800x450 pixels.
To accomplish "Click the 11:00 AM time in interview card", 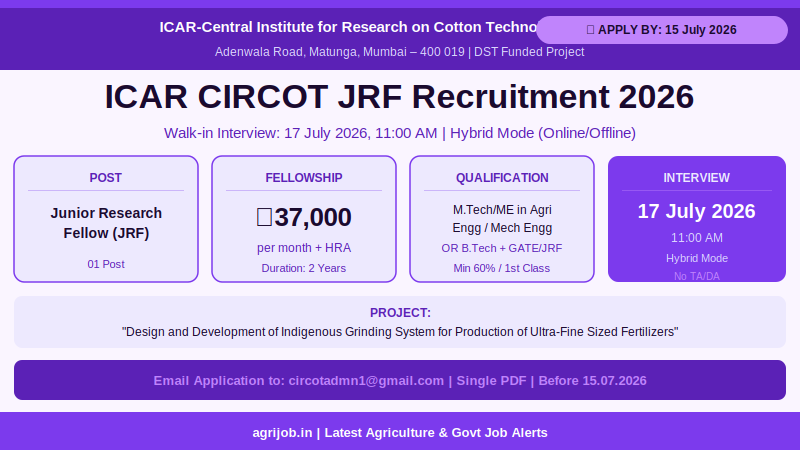I will coord(696,238).
